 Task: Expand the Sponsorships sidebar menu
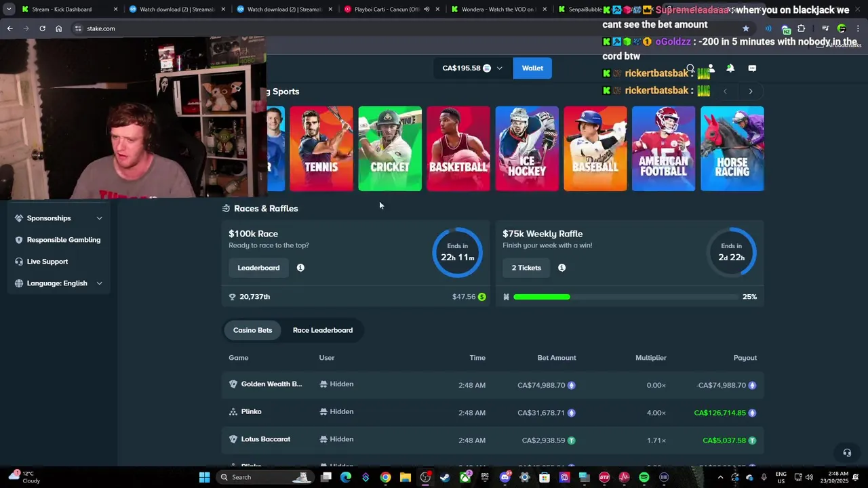click(x=58, y=218)
